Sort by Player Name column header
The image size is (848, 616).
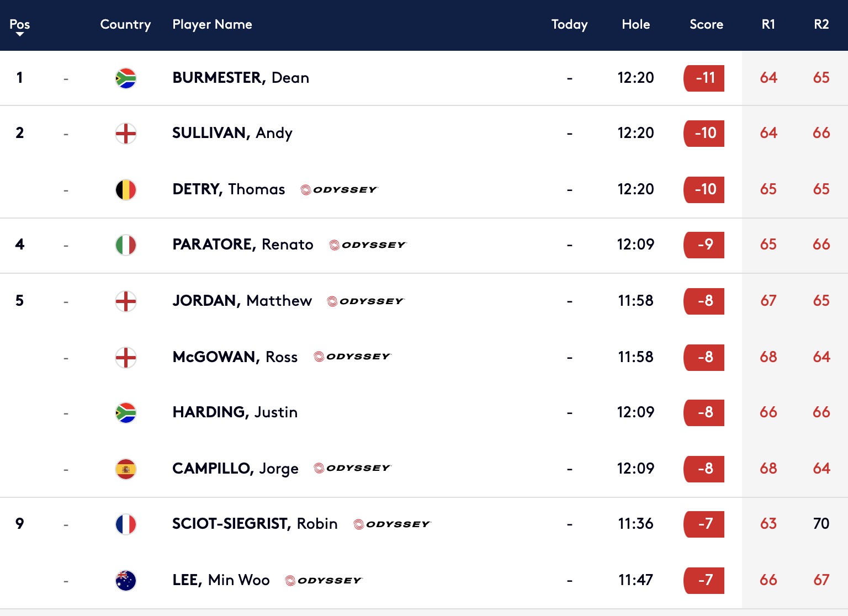212,24
